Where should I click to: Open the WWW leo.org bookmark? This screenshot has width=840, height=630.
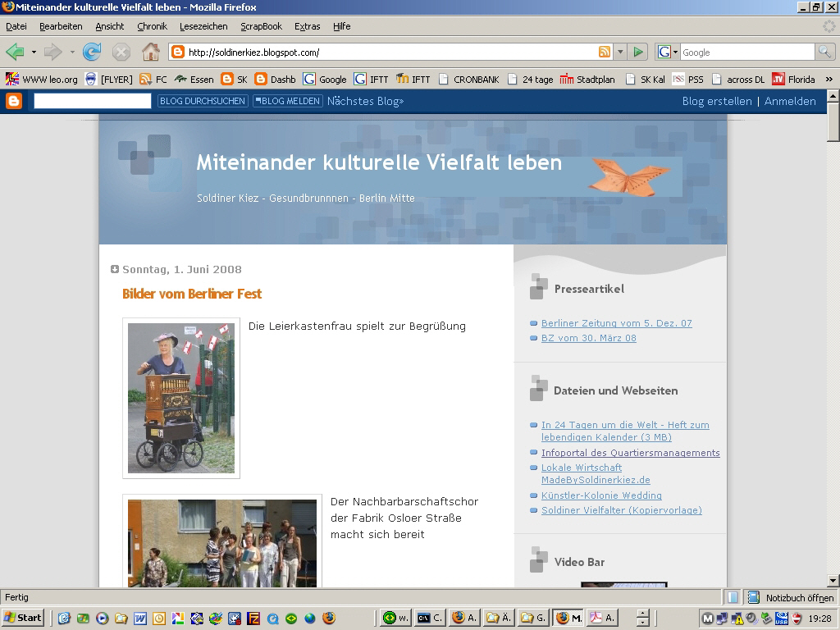[x=42, y=80]
